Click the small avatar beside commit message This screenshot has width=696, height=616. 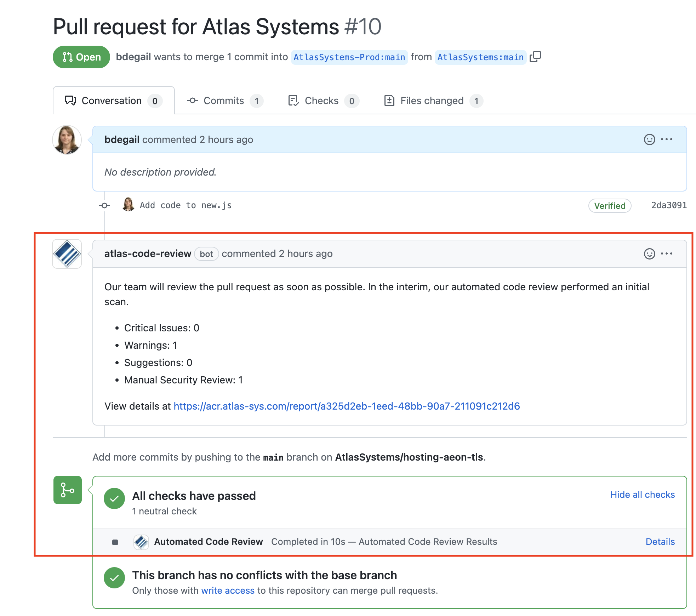[x=128, y=205]
